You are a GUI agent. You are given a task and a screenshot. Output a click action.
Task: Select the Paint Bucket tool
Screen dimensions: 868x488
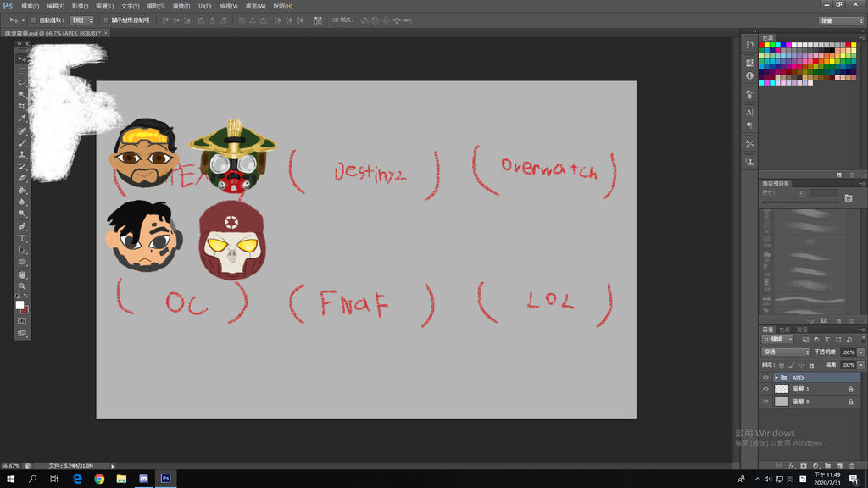pyautogui.click(x=21, y=191)
